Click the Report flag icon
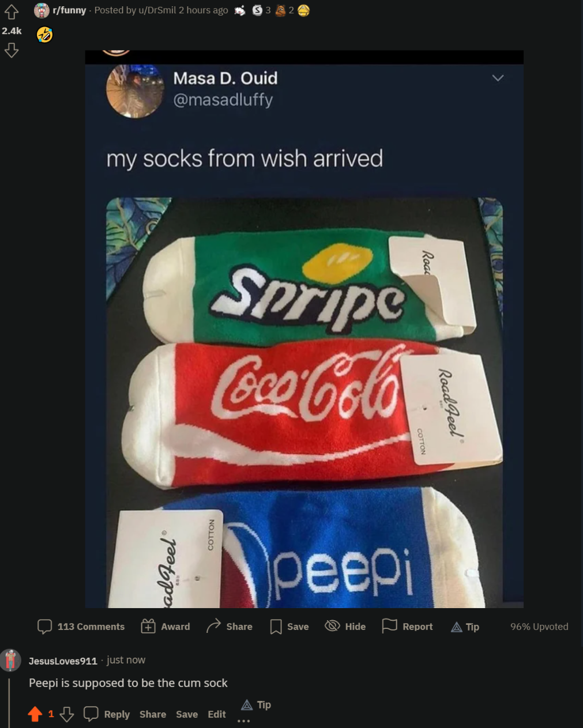The width and height of the screenshot is (583, 728). point(390,626)
